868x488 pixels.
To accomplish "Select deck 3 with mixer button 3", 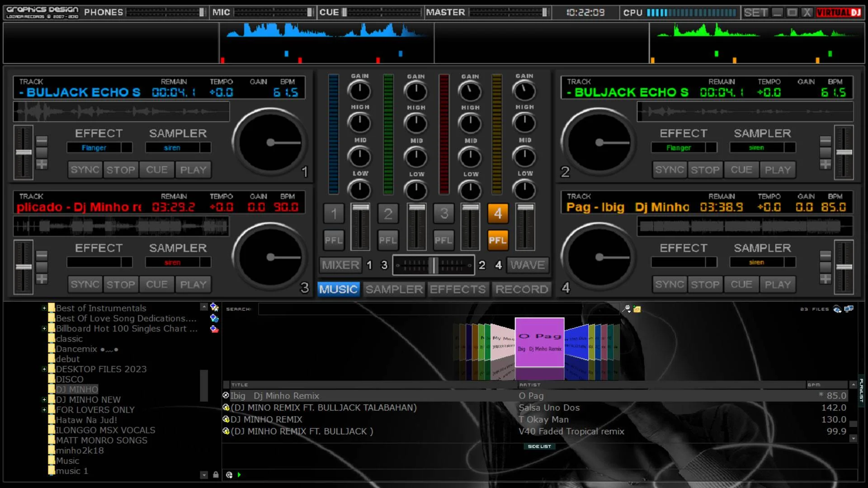I will coord(443,213).
